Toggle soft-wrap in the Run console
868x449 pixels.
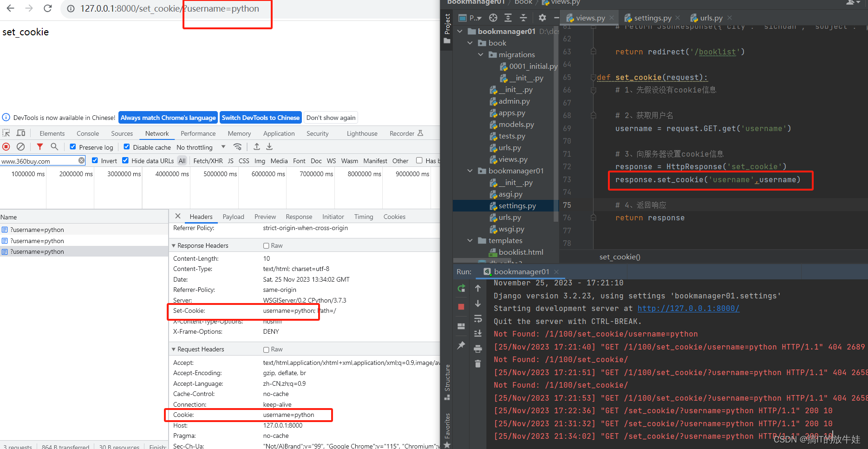coord(478,319)
